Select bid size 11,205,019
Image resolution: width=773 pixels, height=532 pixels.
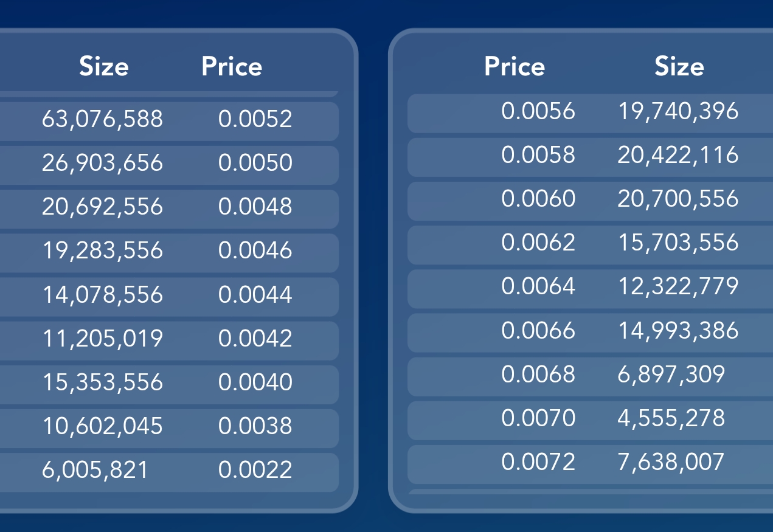pyautogui.click(x=102, y=339)
